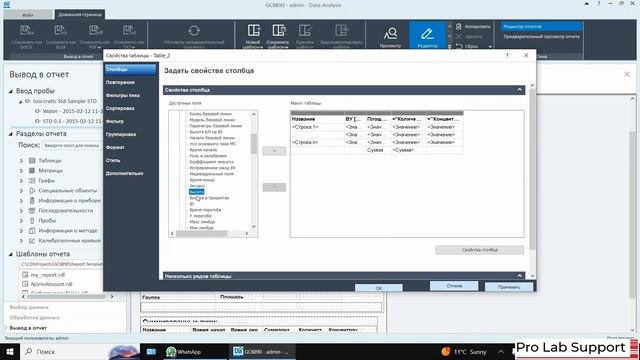Click the weather 11°C Sunny tray widget

[x=464, y=351]
